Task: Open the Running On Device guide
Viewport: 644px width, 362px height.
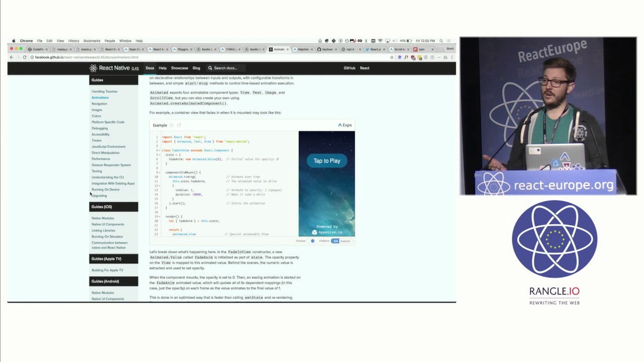Action: point(106,190)
